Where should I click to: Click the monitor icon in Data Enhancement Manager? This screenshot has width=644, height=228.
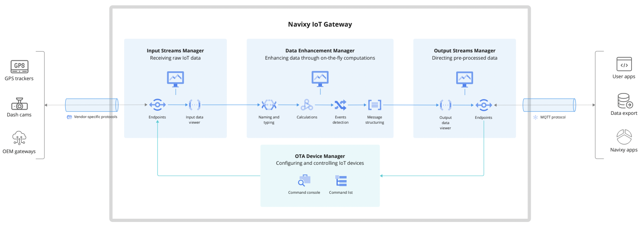(320, 79)
